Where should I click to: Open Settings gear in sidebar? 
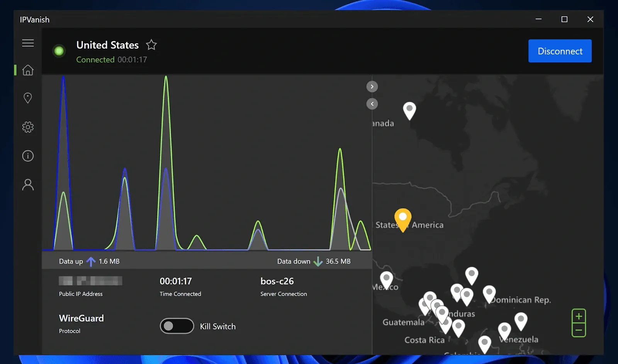point(28,127)
